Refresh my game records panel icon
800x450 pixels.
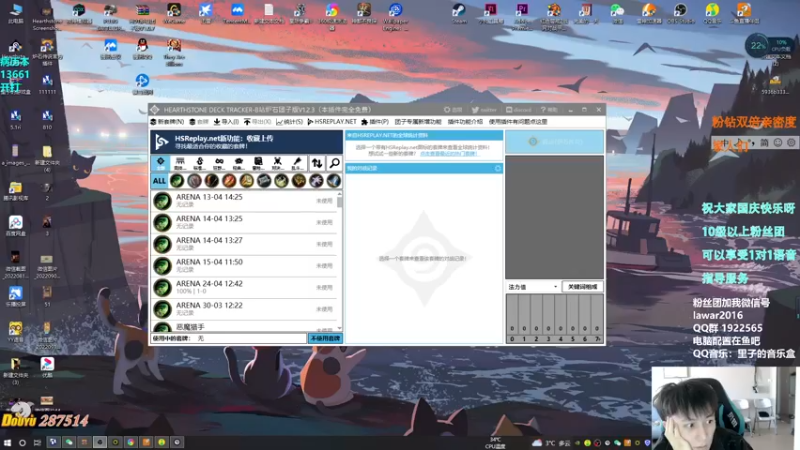click(x=497, y=168)
